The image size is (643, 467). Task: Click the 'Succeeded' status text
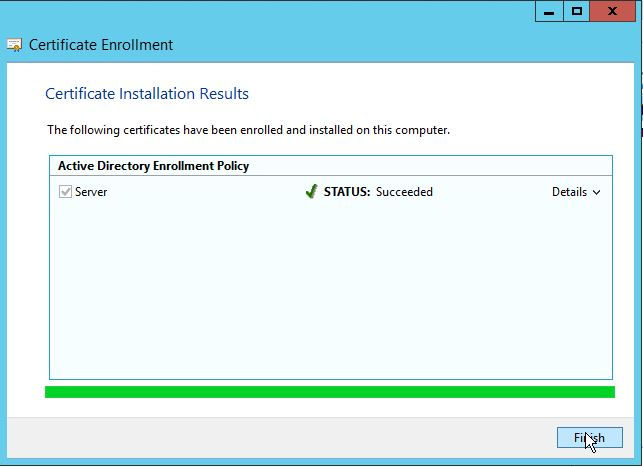click(404, 192)
